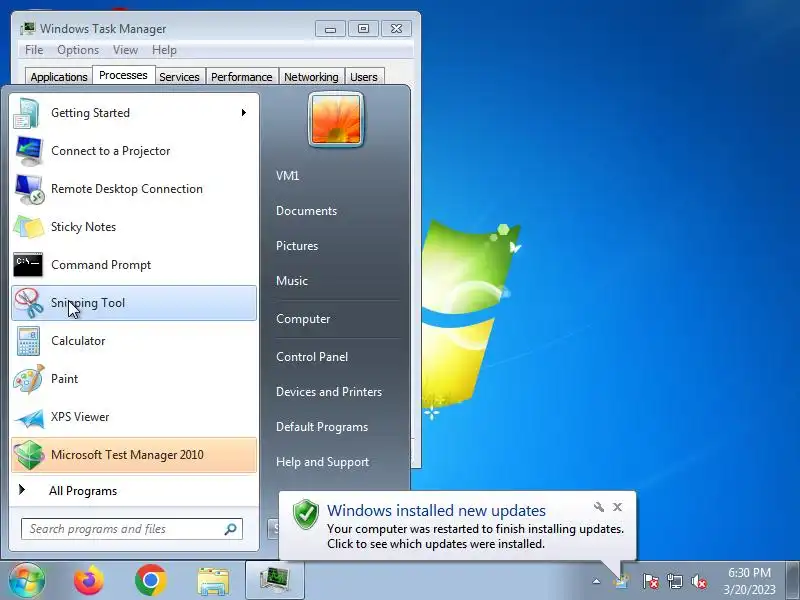Open the File menu in Task Manager
800x600 pixels.
(x=34, y=50)
